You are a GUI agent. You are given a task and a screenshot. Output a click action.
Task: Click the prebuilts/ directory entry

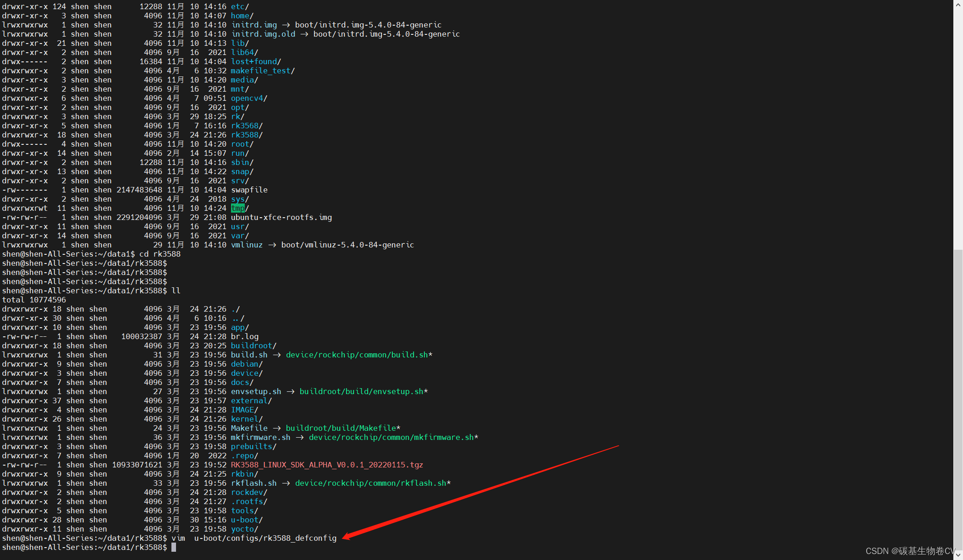[254, 446]
